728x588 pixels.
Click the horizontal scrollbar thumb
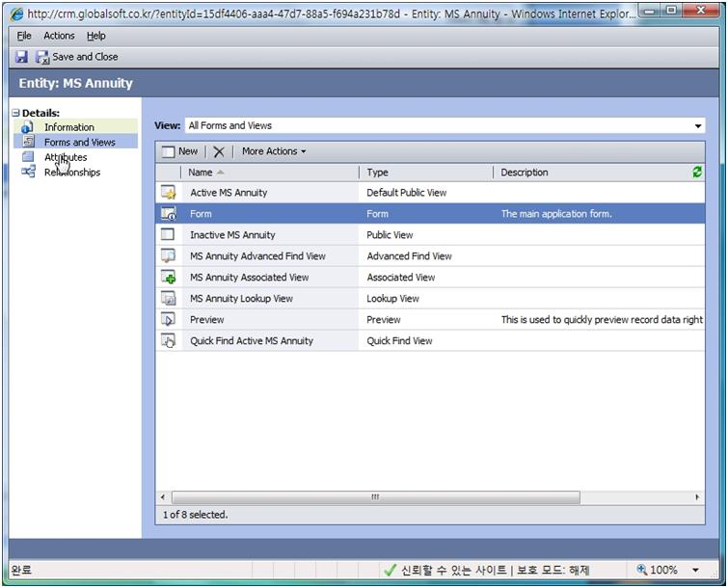(376, 497)
